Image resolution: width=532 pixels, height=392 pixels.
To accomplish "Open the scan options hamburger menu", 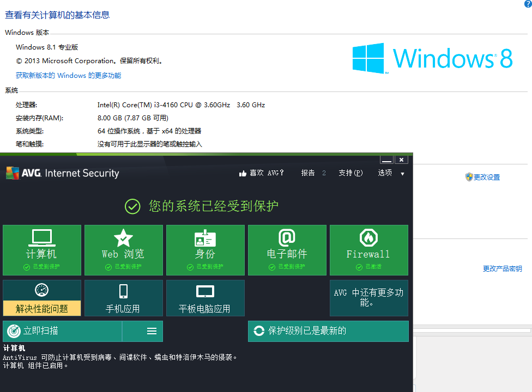I will [152, 331].
